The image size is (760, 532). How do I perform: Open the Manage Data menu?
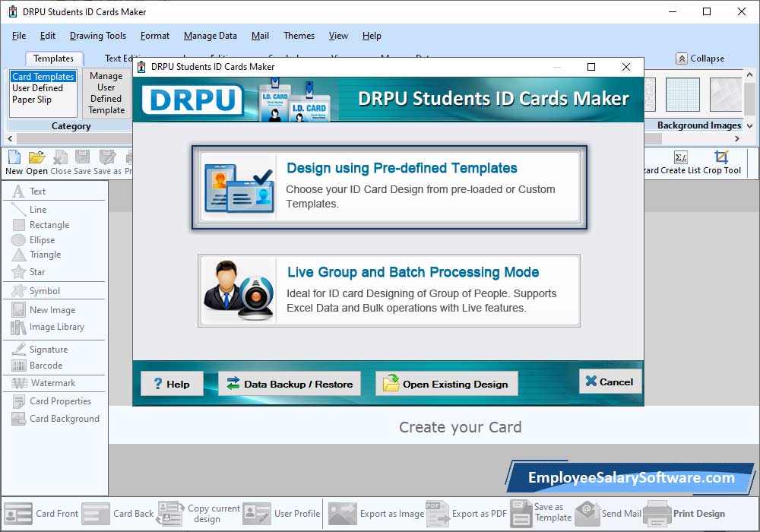(211, 36)
